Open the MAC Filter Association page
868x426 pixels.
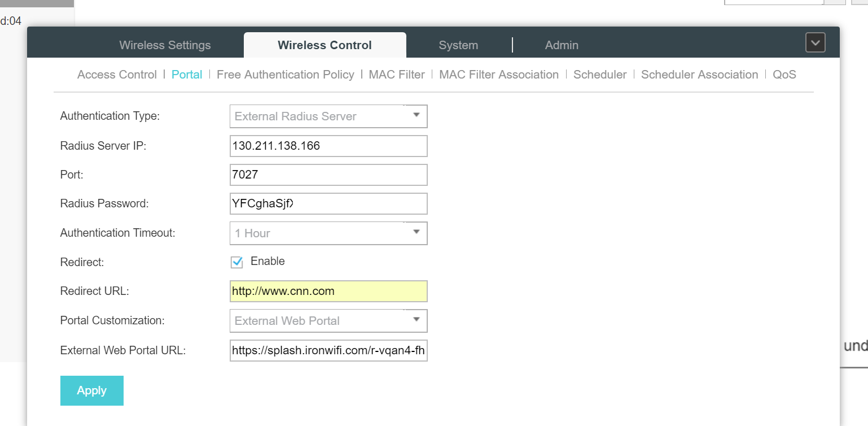coord(499,74)
